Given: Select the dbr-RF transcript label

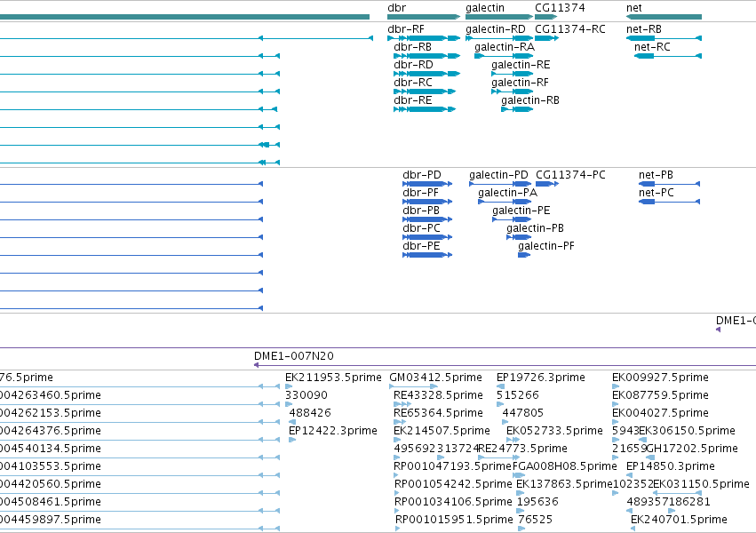Looking at the screenshot, I should click(x=406, y=29).
